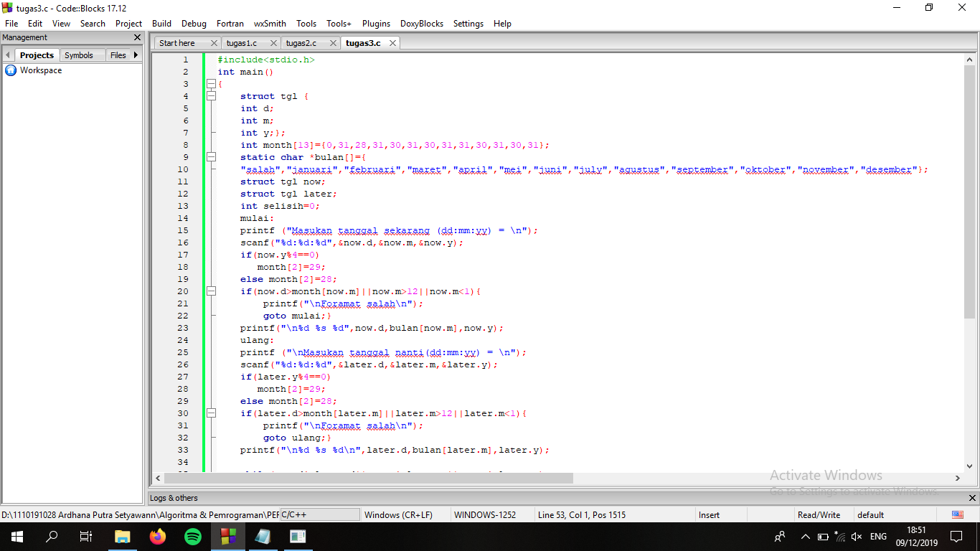Click the editor's horizontal scrollbar thumb
Screen dimensions: 980x551
click(368, 478)
